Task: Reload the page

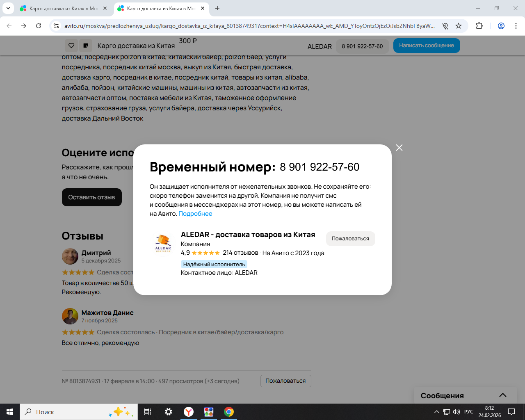Action: click(39, 26)
